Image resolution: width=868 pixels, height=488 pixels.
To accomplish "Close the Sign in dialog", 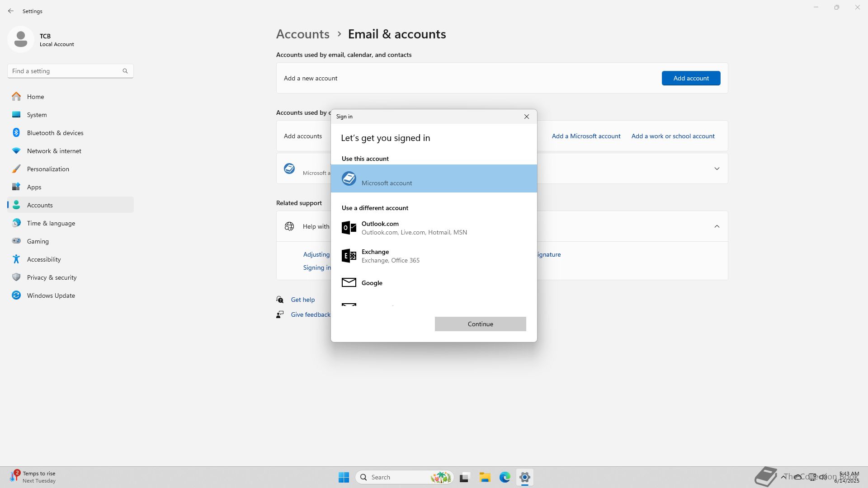I will point(526,117).
